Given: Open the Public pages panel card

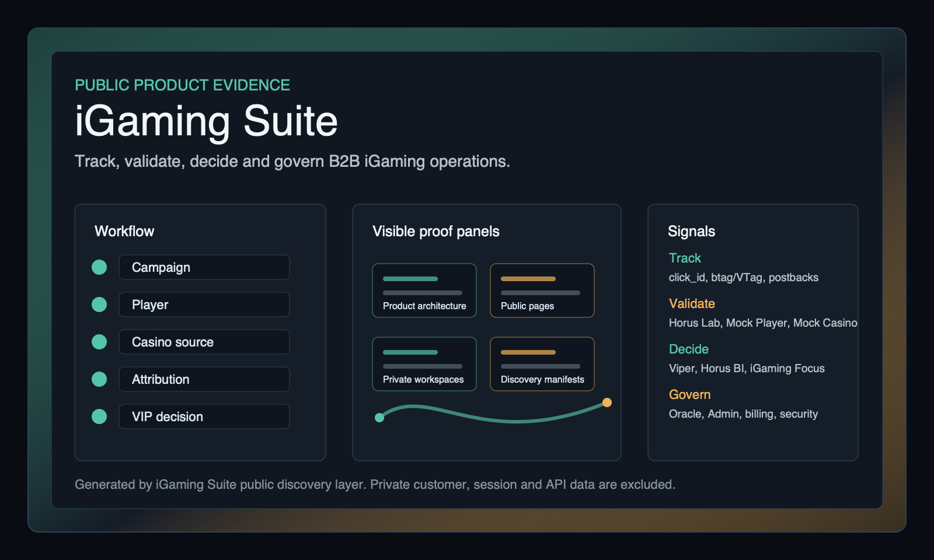Looking at the screenshot, I should (x=542, y=290).
